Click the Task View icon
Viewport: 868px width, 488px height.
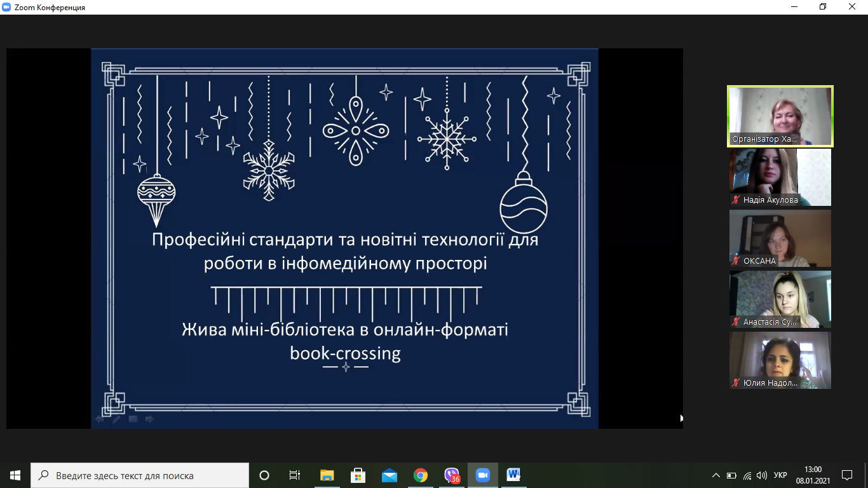pyautogui.click(x=295, y=475)
